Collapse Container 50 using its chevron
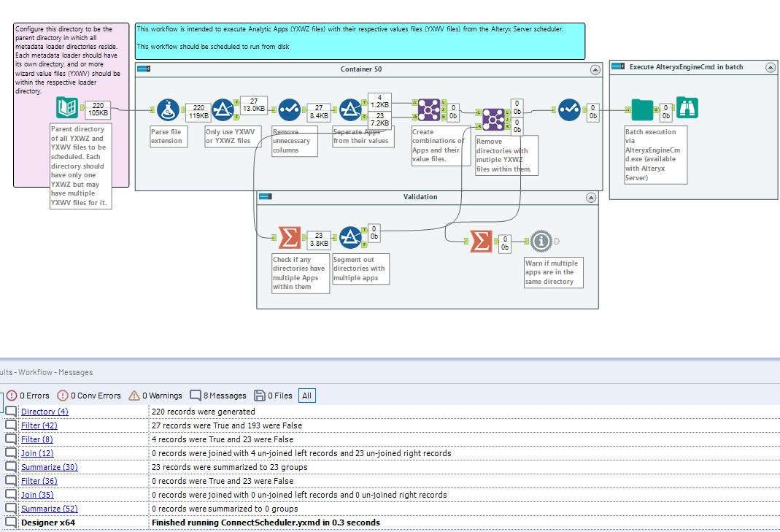 pyautogui.click(x=595, y=69)
